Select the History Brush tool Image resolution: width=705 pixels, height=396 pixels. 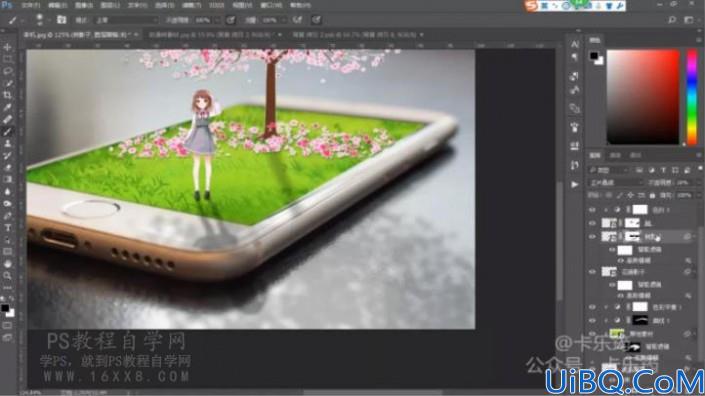pyautogui.click(x=8, y=156)
